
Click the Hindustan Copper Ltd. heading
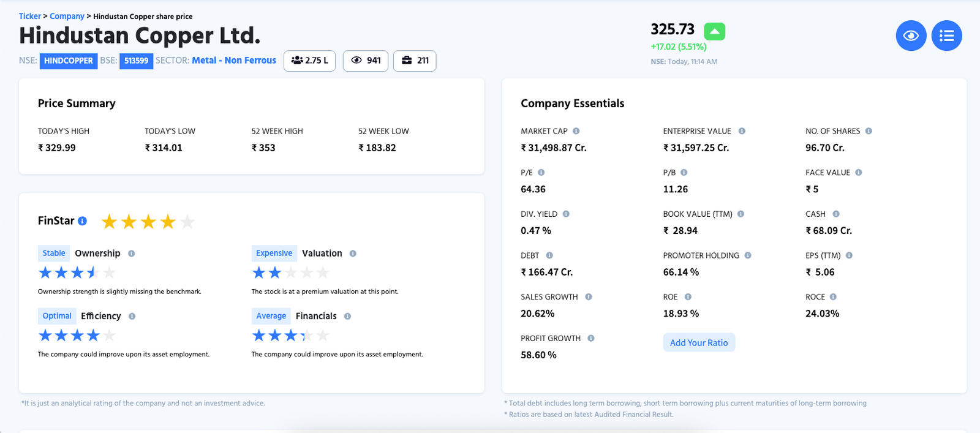point(140,36)
